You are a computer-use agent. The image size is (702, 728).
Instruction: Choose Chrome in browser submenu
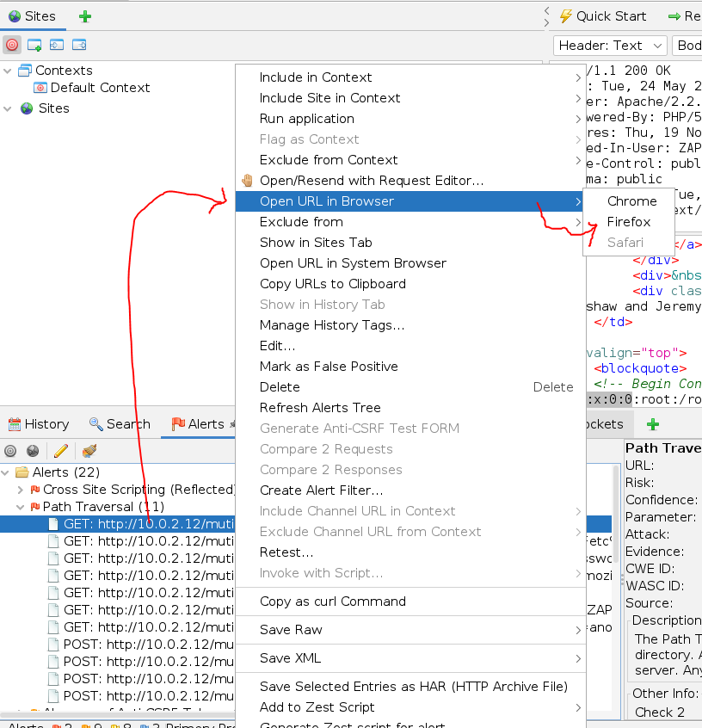pyautogui.click(x=629, y=201)
